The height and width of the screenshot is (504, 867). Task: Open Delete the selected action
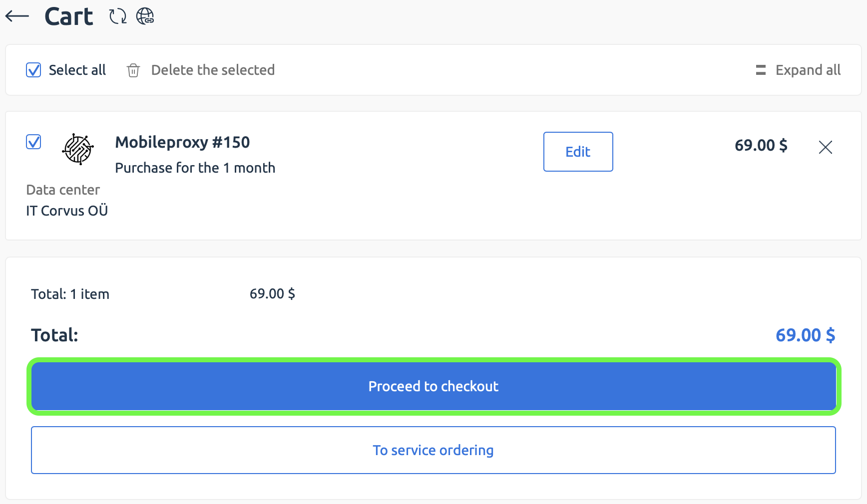213,70
